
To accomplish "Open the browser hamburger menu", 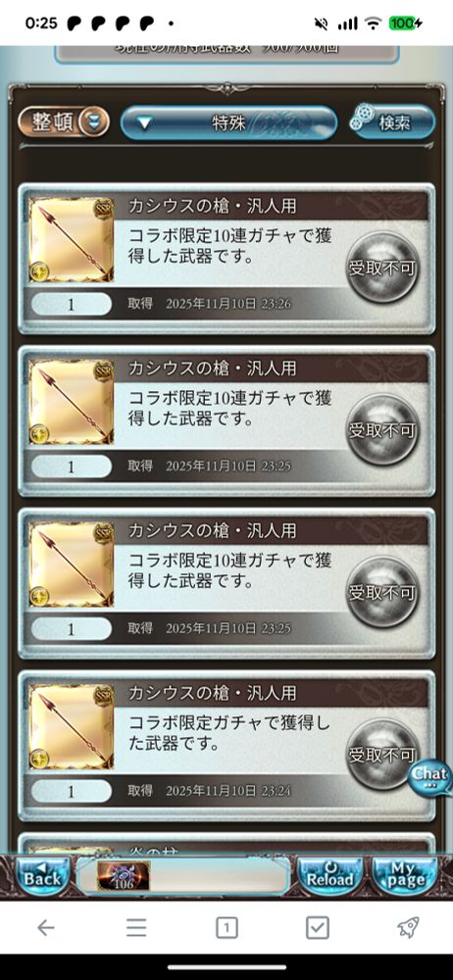I will [135, 927].
